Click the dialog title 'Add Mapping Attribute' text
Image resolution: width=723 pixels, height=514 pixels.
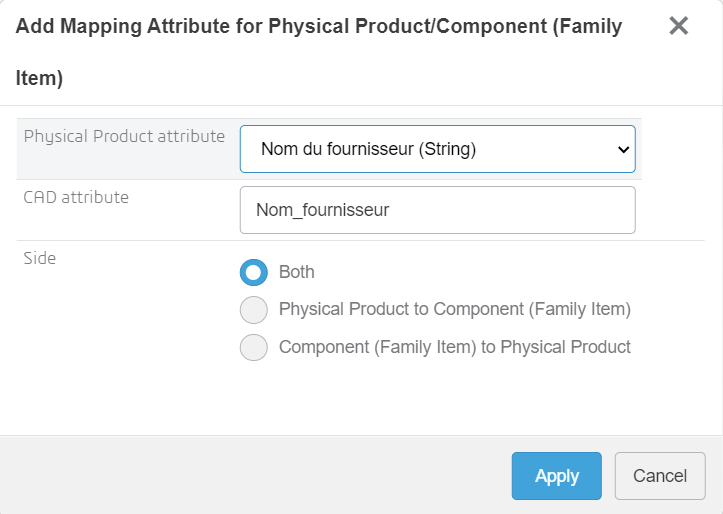click(x=138, y=27)
